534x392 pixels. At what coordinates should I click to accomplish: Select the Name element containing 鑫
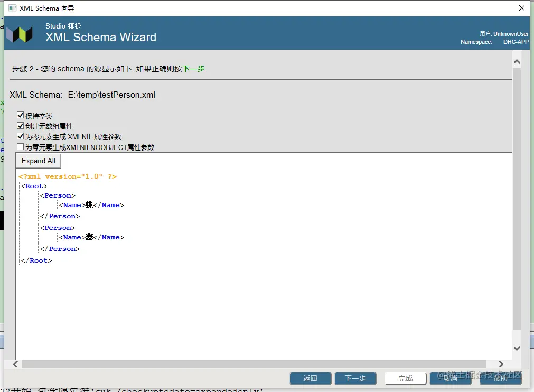91,237
